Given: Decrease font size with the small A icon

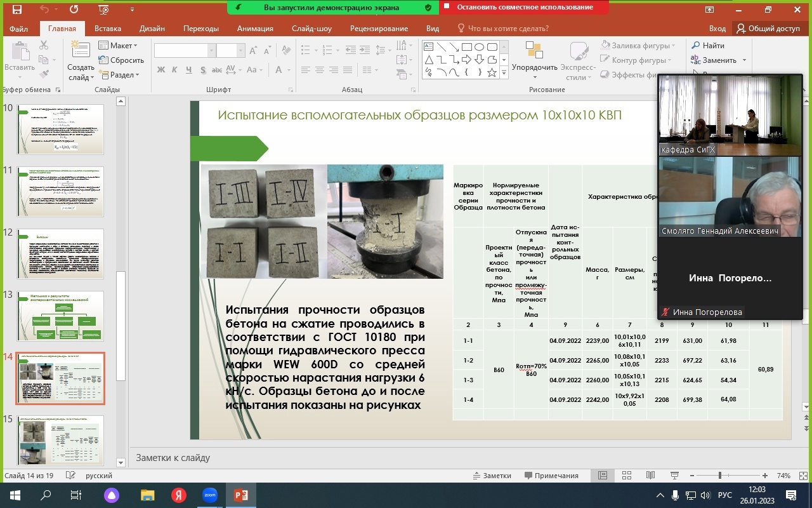Looking at the screenshot, I should point(267,51).
